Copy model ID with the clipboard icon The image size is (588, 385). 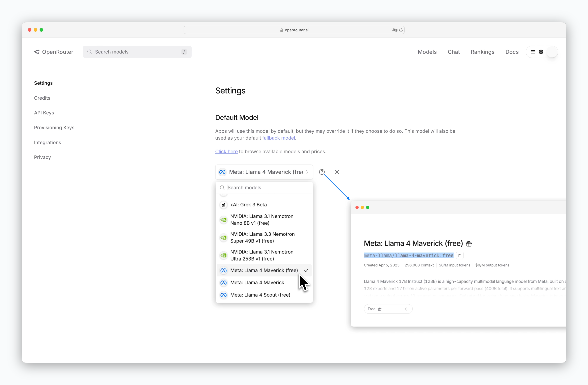(460, 255)
